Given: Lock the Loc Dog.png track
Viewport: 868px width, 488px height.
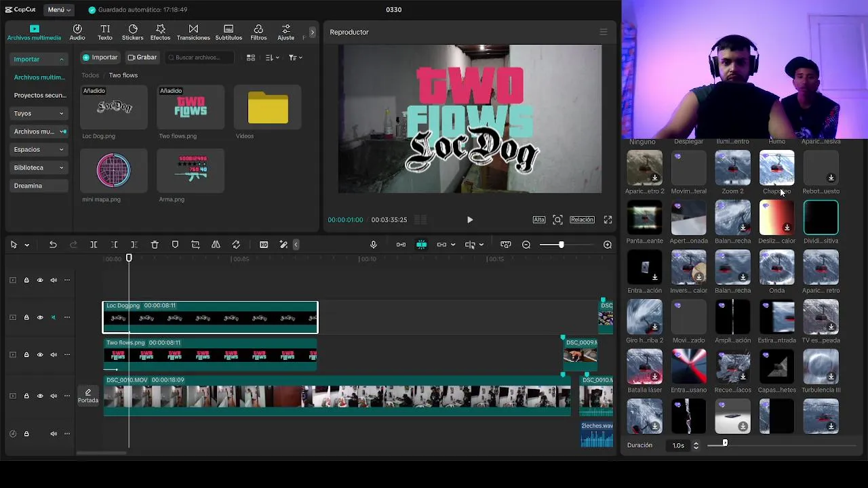Looking at the screenshot, I should [x=26, y=317].
